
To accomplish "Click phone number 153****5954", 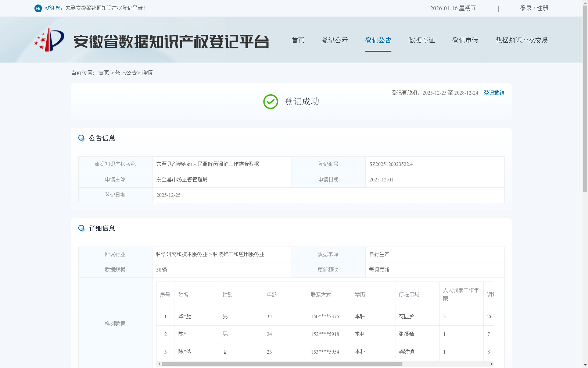I will (x=325, y=352).
